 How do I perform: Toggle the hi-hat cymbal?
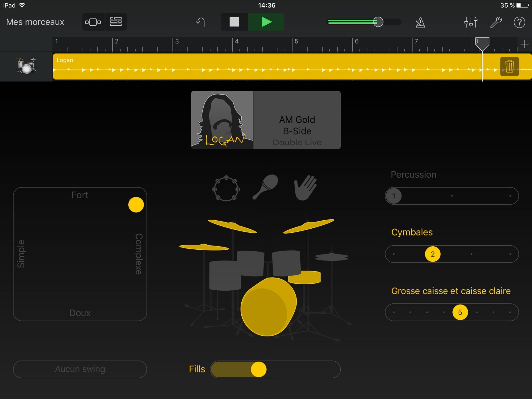pyautogui.click(x=204, y=247)
